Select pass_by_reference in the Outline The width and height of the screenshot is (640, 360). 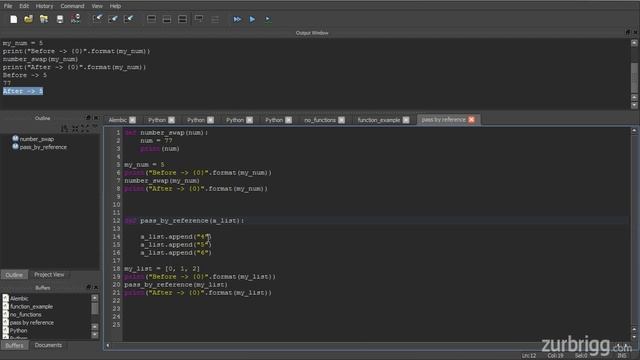pos(40,147)
